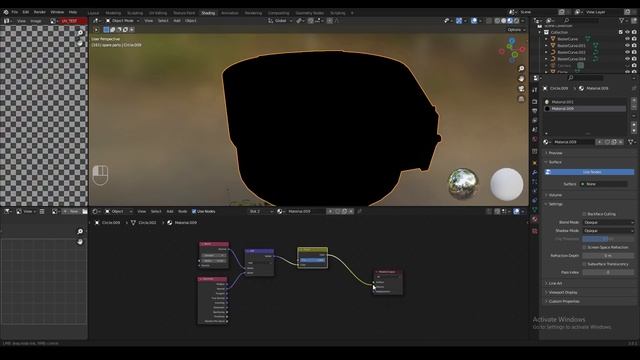Toggle Collection exclude checkbox in outliner
This screenshot has height=360, width=640.
tap(621, 32)
